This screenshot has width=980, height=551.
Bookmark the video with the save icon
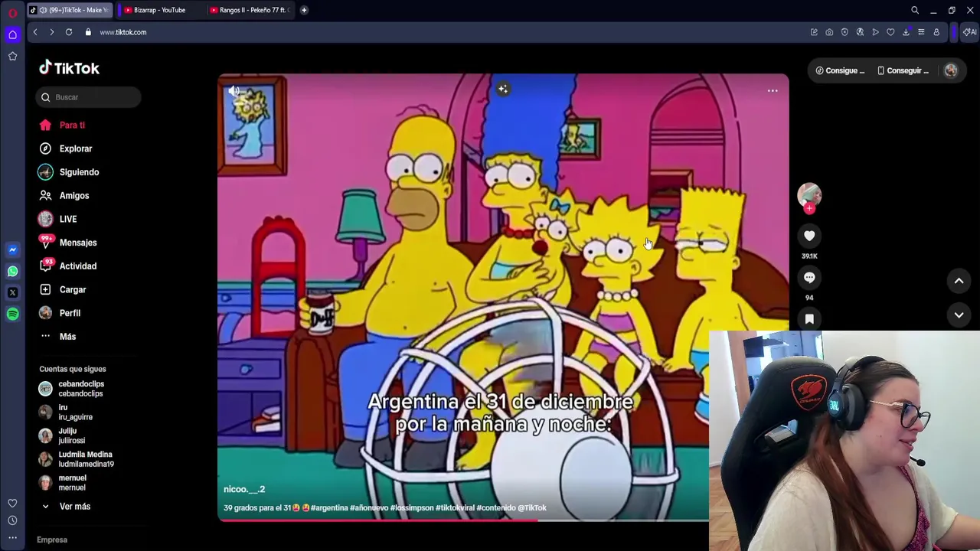coord(809,318)
